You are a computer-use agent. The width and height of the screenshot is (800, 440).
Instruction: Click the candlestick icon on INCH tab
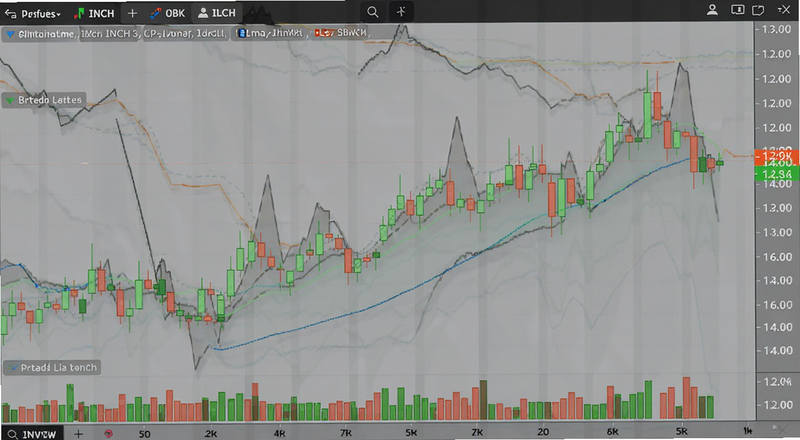79,13
